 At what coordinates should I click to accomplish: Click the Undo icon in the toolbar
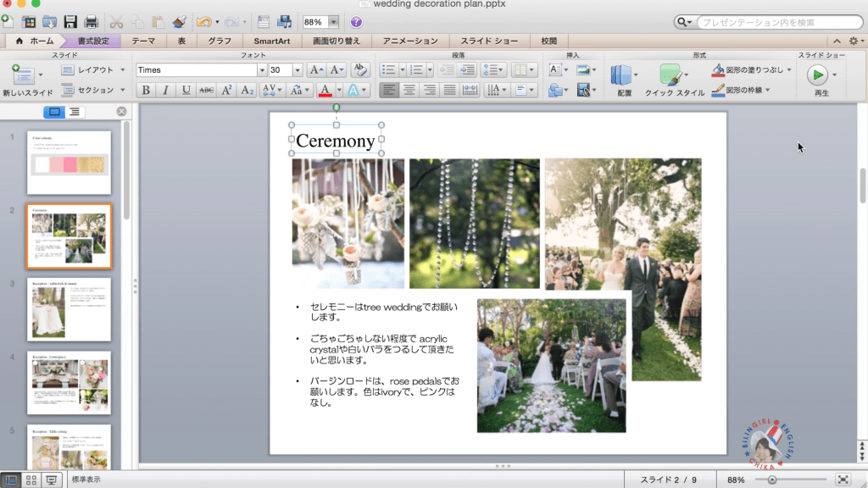coord(205,21)
